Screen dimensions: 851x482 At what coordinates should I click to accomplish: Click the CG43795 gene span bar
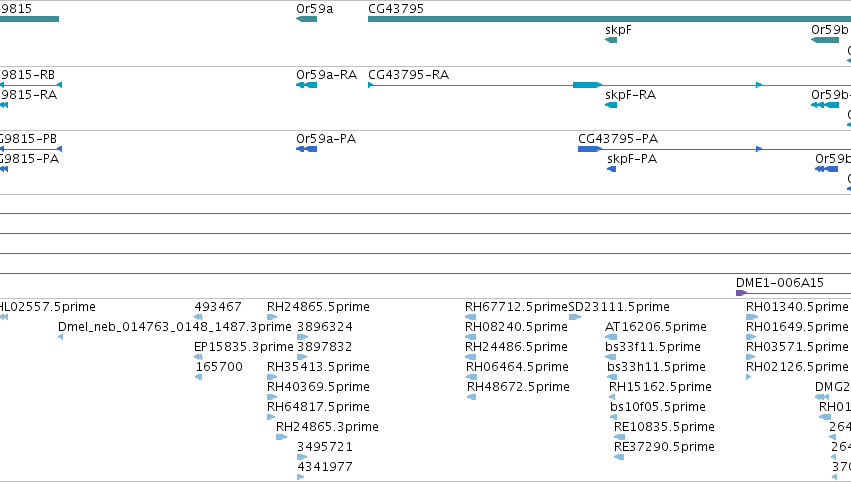pyautogui.click(x=609, y=19)
